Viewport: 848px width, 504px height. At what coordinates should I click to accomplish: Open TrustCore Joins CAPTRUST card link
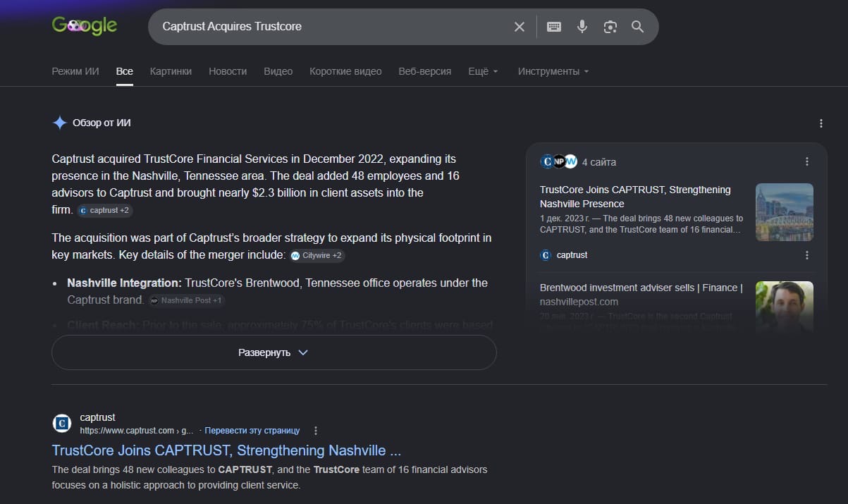point(635,197)
